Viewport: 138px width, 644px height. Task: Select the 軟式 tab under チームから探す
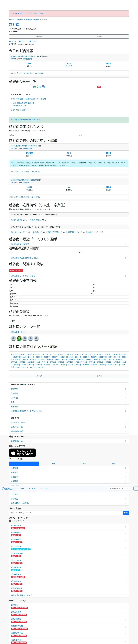(54, 464)
